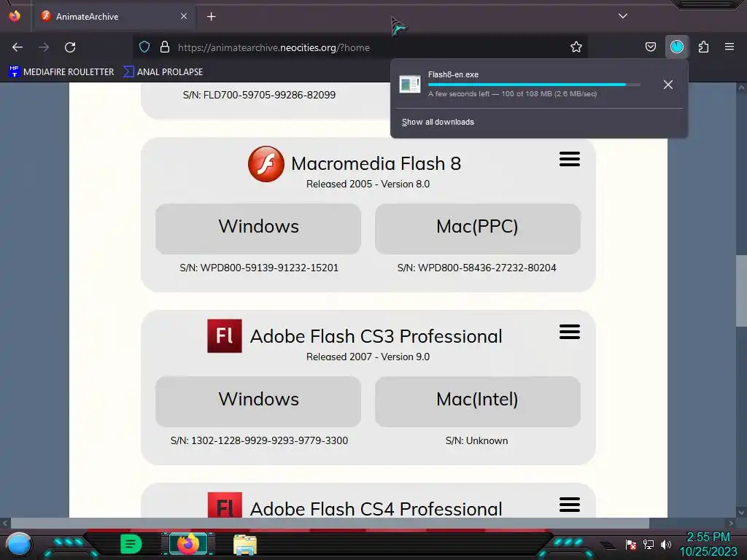
Task: Open the Firefox hamburger application menu
Action: [729, 47]
